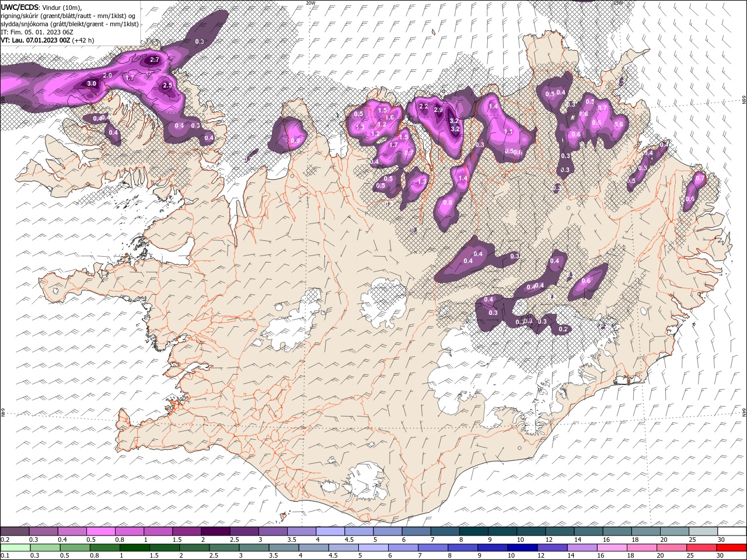
Task: Pick green legend swatch between 2 and 2.5
Action: tap(194, 548)
